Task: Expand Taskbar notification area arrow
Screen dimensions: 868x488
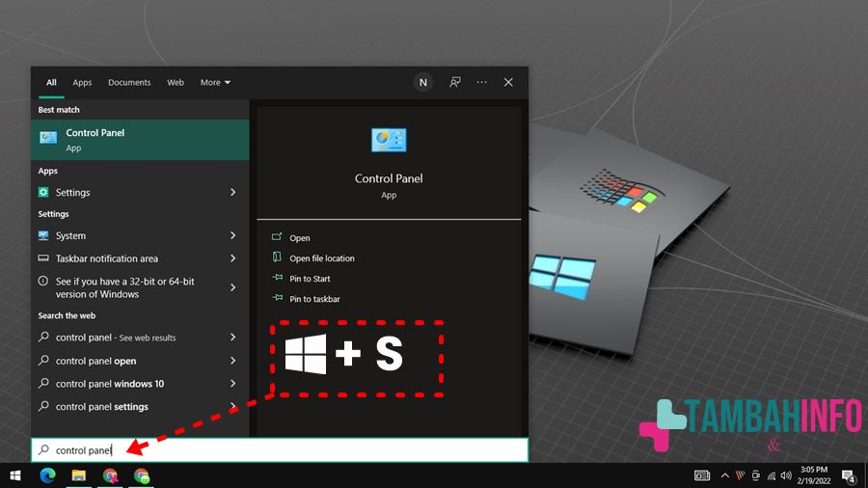Action: 233,258
